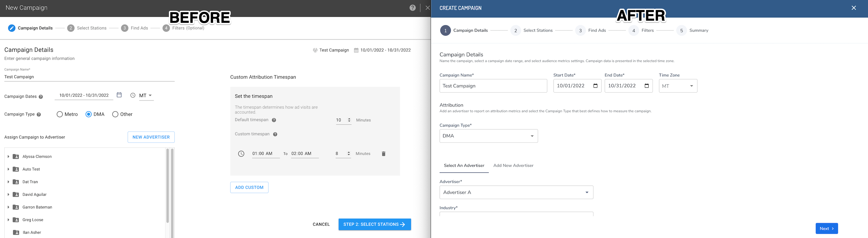
Task: Select the Other campaign type radio
Action: pos(115,114)
